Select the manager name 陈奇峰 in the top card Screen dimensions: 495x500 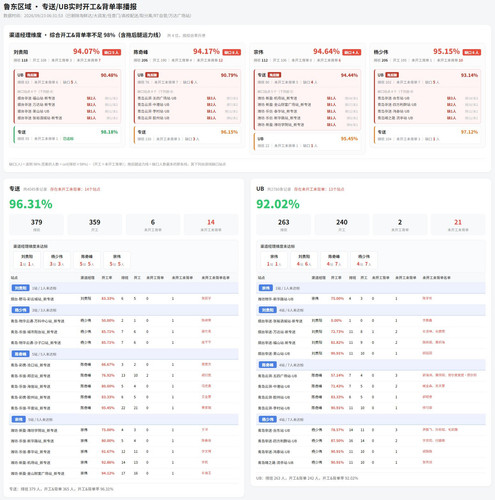[141, 52]
